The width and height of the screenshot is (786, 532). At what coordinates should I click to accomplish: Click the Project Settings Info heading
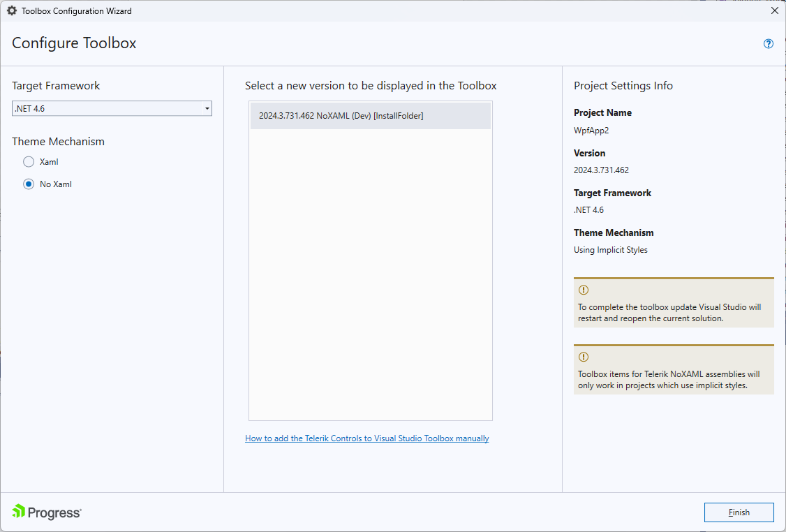[x=623, y=85]
